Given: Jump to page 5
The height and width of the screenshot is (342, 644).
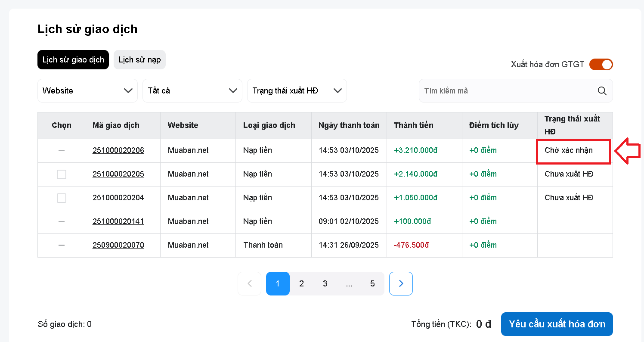Looking at the screenshot, I should pos(372,283).
